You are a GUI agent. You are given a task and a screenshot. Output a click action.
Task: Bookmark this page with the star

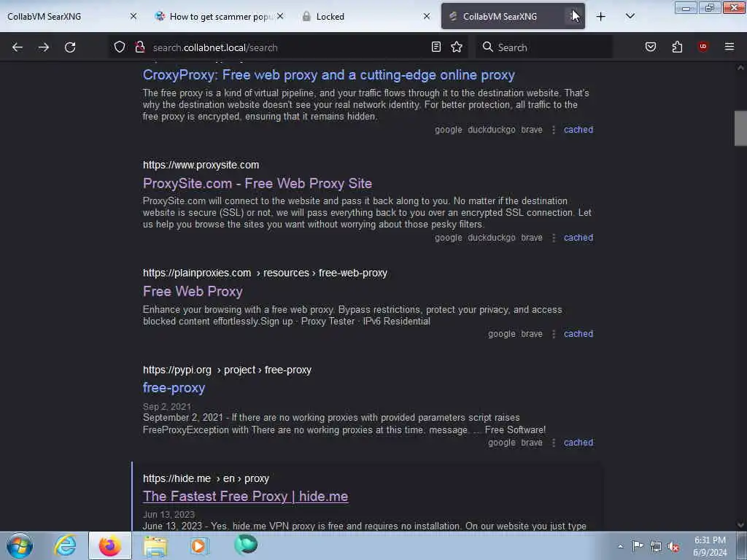[457, 47]
